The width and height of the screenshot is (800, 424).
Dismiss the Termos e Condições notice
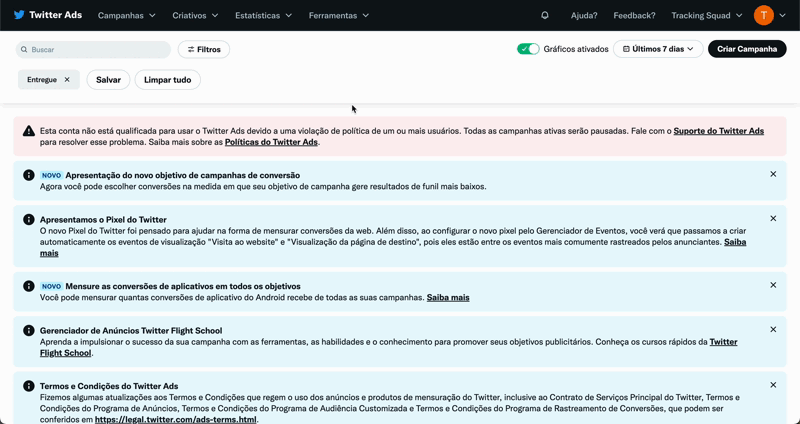pos(773,385)
